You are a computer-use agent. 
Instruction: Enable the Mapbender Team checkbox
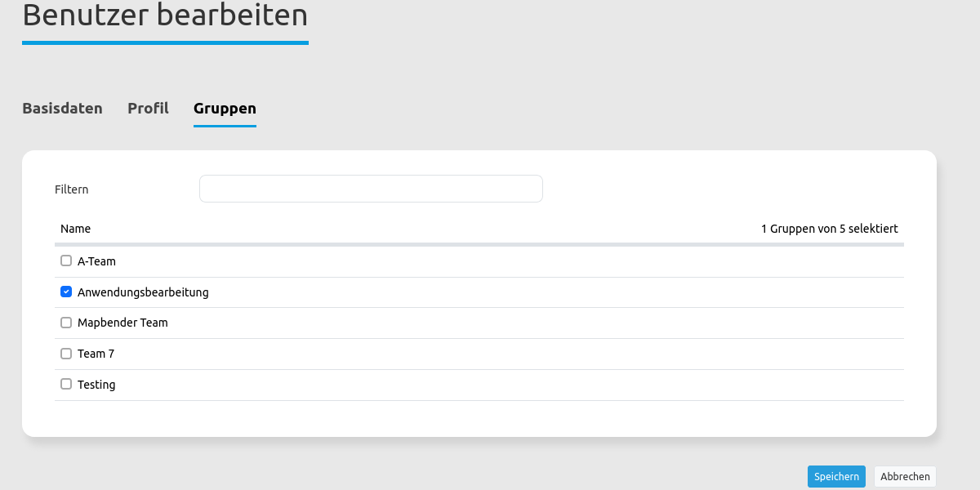tap(66, 323)
